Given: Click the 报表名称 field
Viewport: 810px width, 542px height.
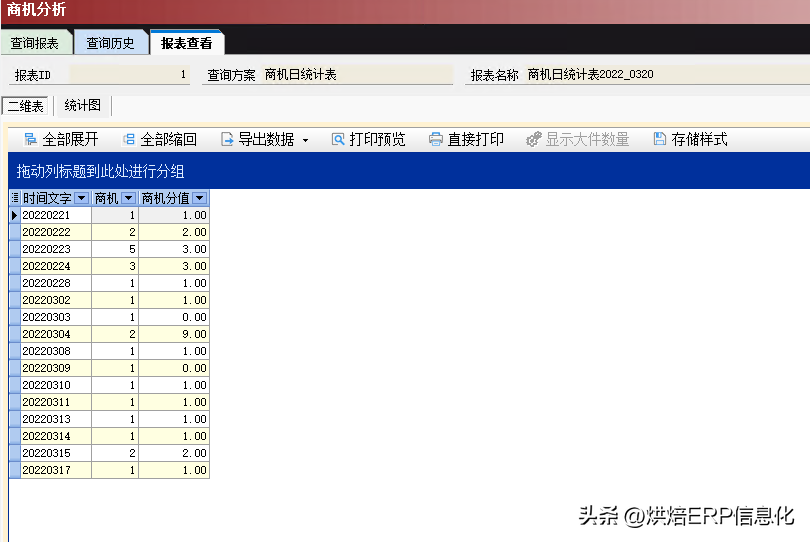Looking at the screenshot, I should (x=667, y=75).
